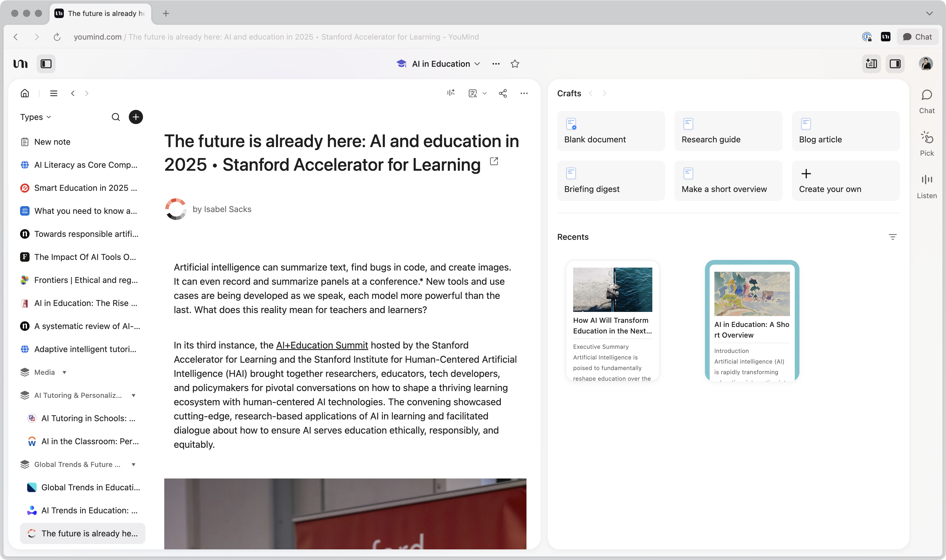Click the search icon beside Types

click(x=116, y=117)
